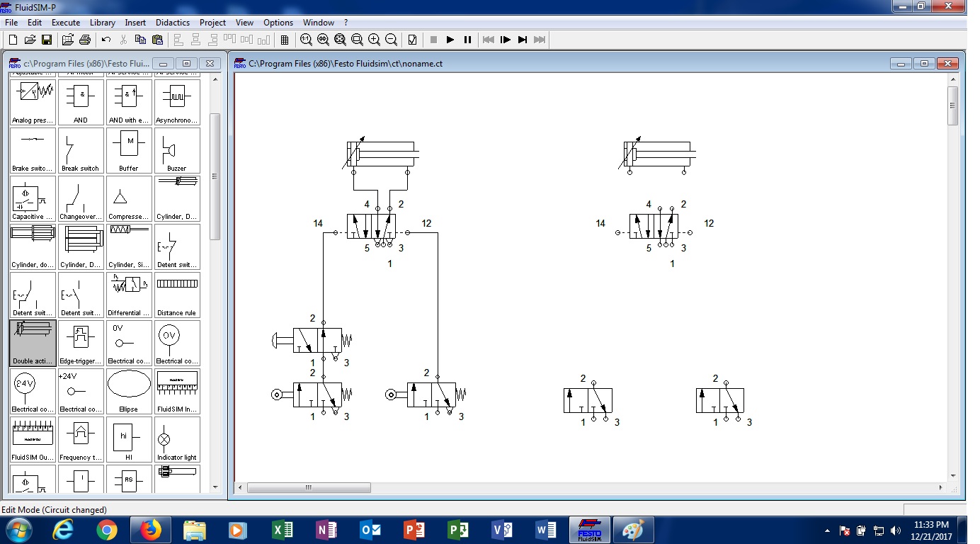Viewport: 980px width, 544px height.
Task: Open the Execute menu
Action: click(66, 23)
